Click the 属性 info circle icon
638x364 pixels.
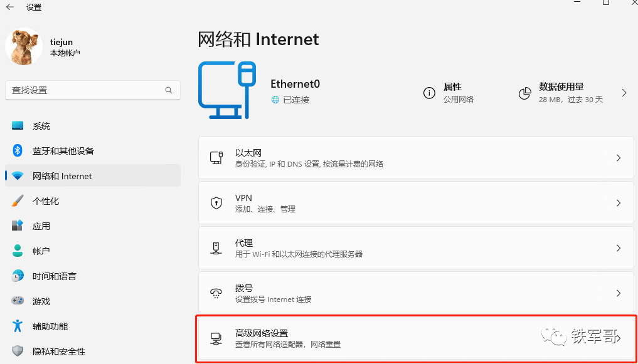pos(430,93)
